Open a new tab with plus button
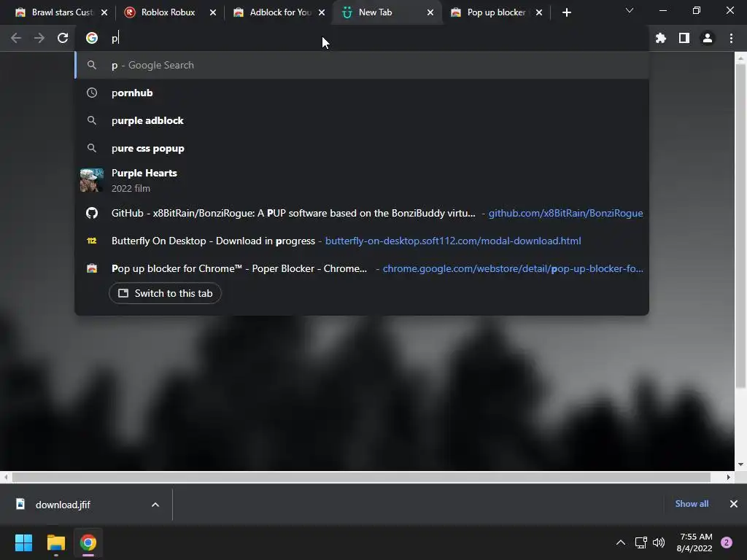 (x=566, y=13)
